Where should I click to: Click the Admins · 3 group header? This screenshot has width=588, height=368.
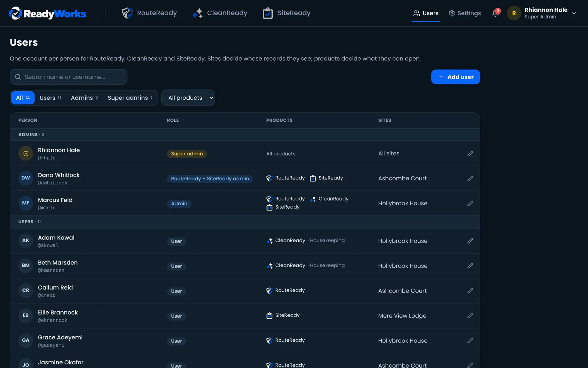pyautogui.click(x=245, y=135)
